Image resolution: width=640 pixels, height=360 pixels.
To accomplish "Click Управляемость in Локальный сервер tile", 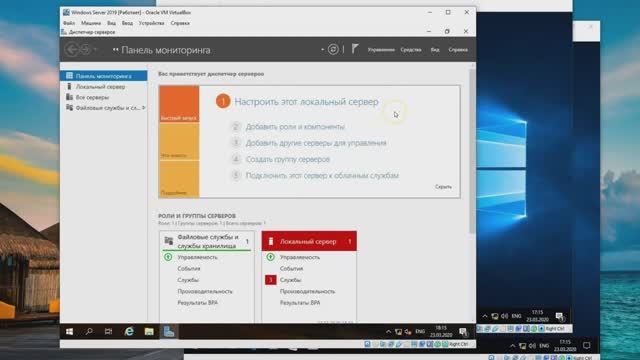I will [300, 257].
